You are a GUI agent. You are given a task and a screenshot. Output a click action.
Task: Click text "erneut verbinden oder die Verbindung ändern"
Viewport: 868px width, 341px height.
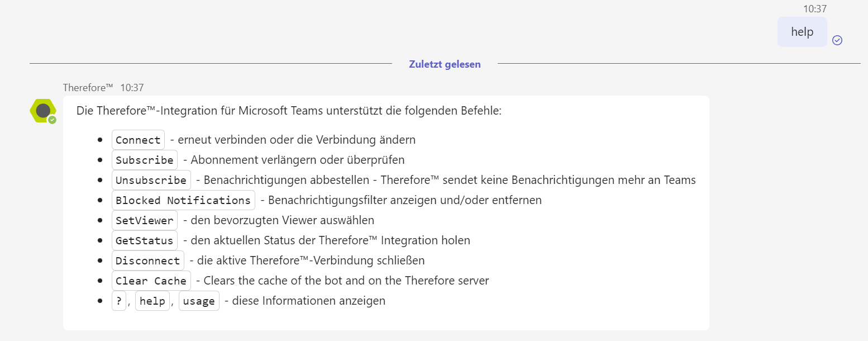point(297,140)
